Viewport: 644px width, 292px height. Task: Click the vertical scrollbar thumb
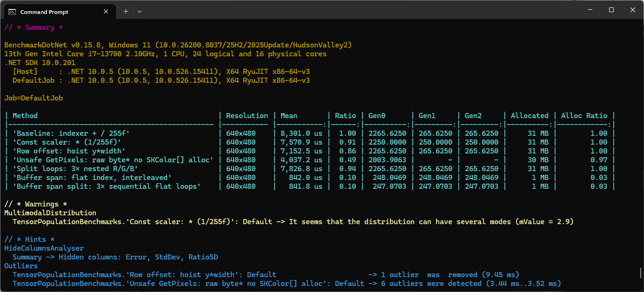pyautogui.click(x=641, y=273)
